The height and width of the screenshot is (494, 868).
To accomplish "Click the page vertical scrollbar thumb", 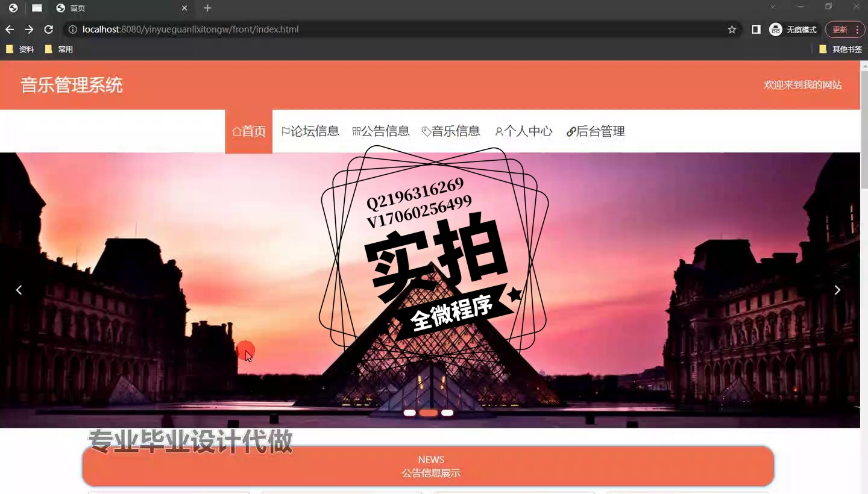I will pos(864,130).
